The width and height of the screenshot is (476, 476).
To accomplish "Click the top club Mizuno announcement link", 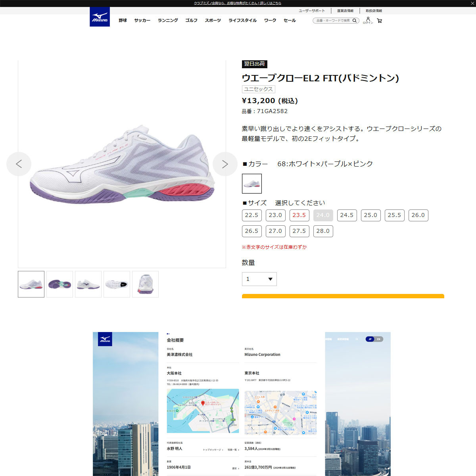I will [x=238, y=3].
